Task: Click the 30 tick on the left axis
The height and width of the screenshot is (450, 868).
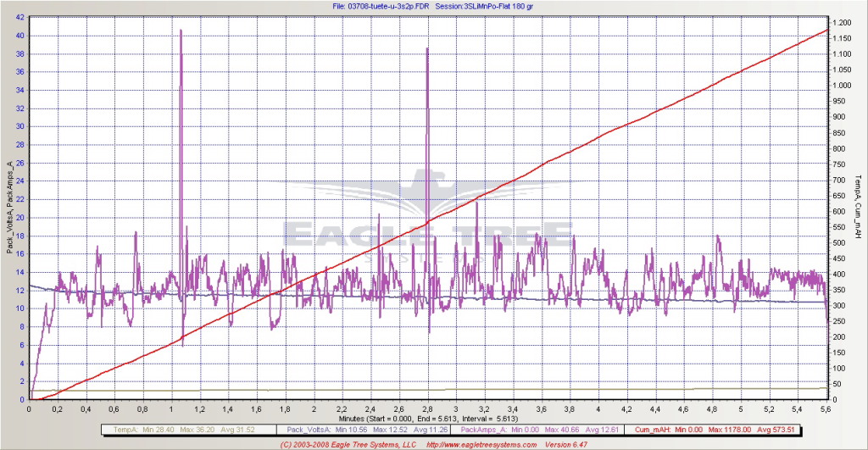Action: [x=20, y=126]
